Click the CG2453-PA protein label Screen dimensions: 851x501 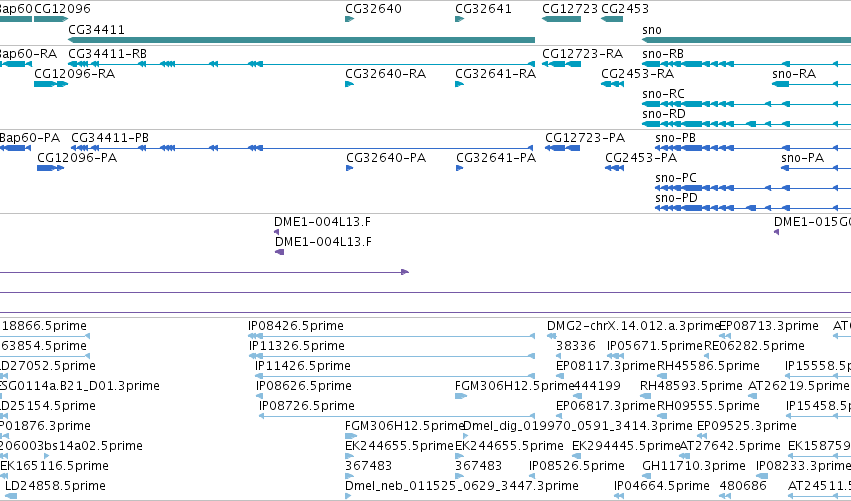tap(641, 158)
